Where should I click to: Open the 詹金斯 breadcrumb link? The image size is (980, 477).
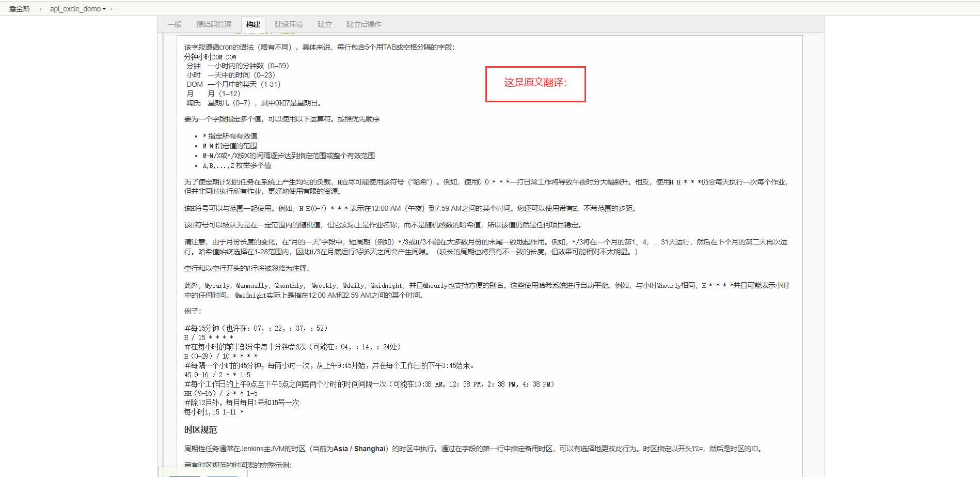[x=20, y=9]
